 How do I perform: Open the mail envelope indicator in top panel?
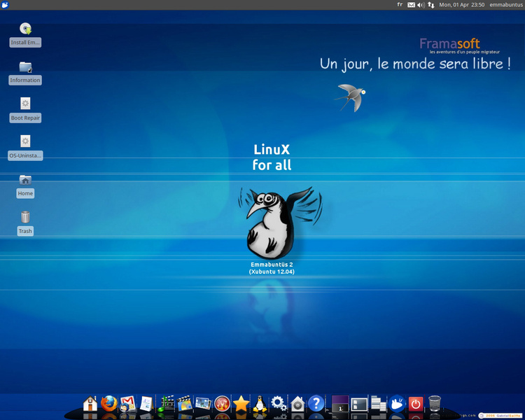[x=411, y=5]
